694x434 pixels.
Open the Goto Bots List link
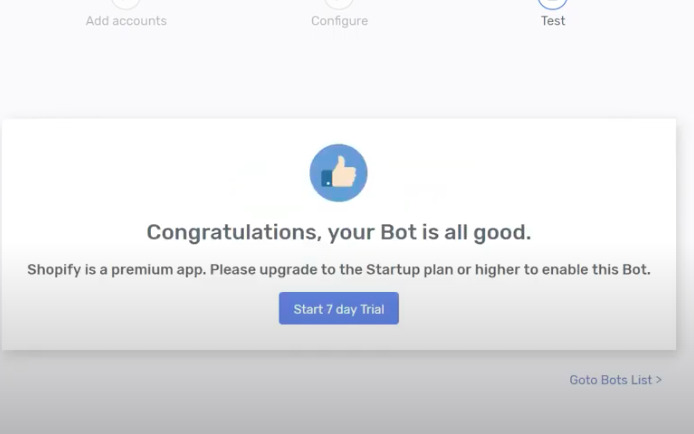(x=610, y=380)
